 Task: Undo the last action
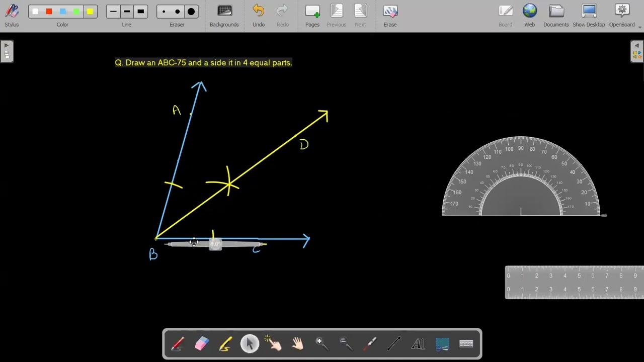pos(259,16)
